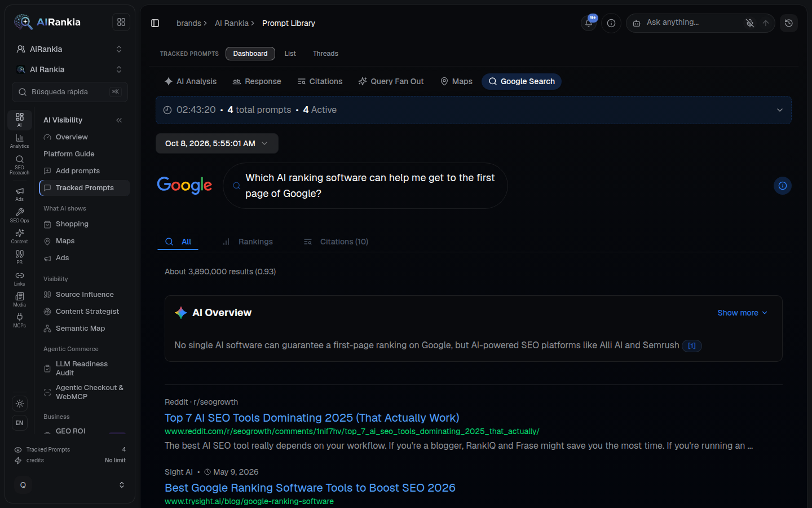Viewport: 812px width, 508px height.
Task: Open PR in the icon rail
Action: click(x=19, y=257)
